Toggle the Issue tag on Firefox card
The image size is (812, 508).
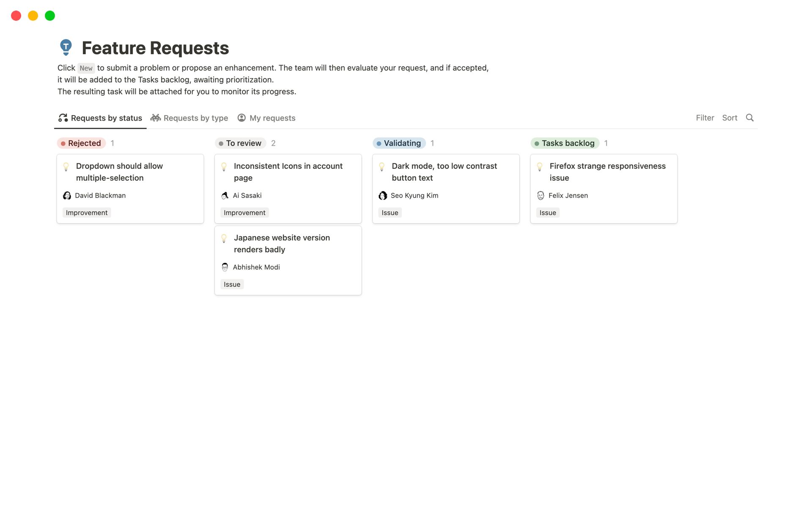click(548, 213)
